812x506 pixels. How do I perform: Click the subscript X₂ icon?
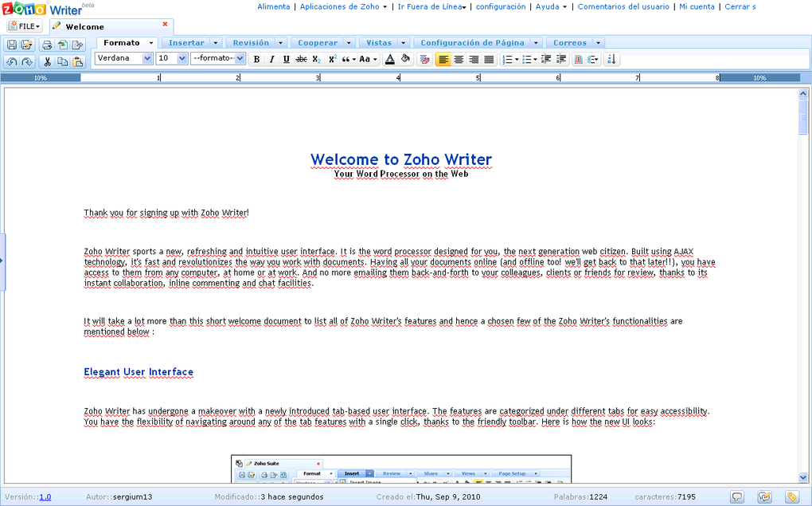tap(316, 58)
